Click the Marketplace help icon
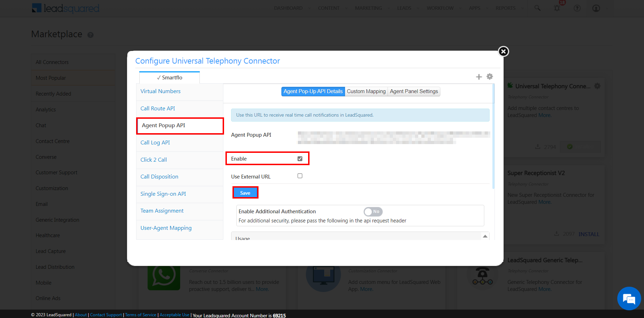This screenshot has width=644, height=318. pos(90,35)
